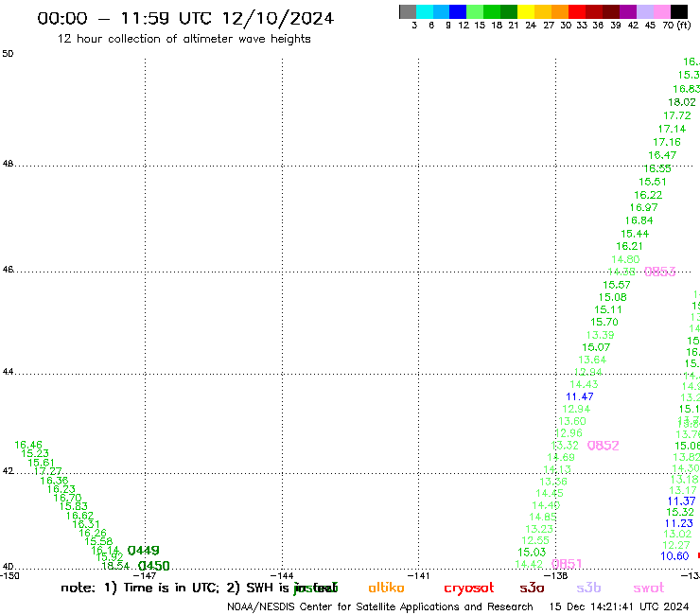Screen dimensions: 700x615
Task: Click the wave height reading 13.64
Action: 592,360
